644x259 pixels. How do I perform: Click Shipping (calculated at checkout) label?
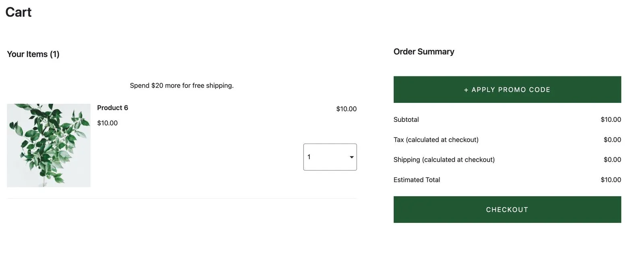pos(444,160)
